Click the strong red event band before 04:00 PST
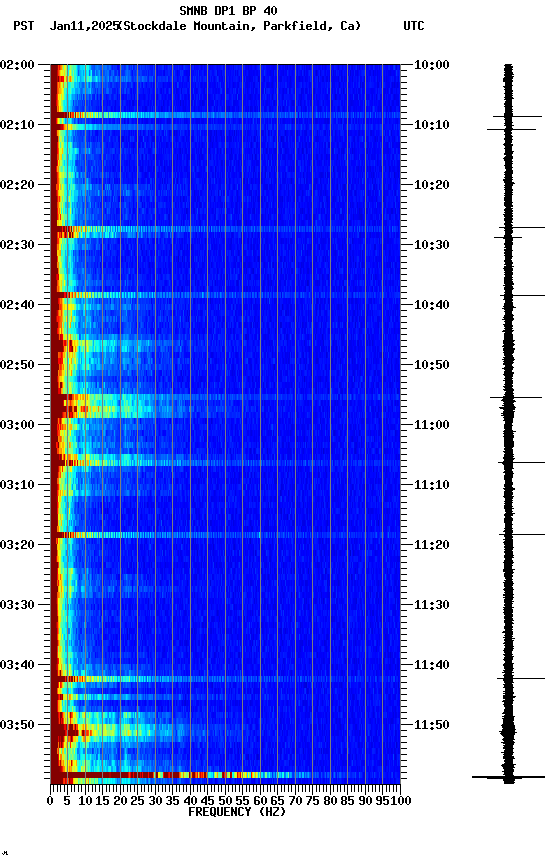Screen dimensions: 552x864 225,775
